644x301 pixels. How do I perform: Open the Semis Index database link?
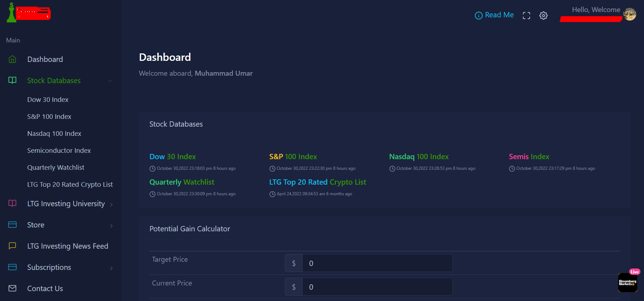tap(529, 157)
